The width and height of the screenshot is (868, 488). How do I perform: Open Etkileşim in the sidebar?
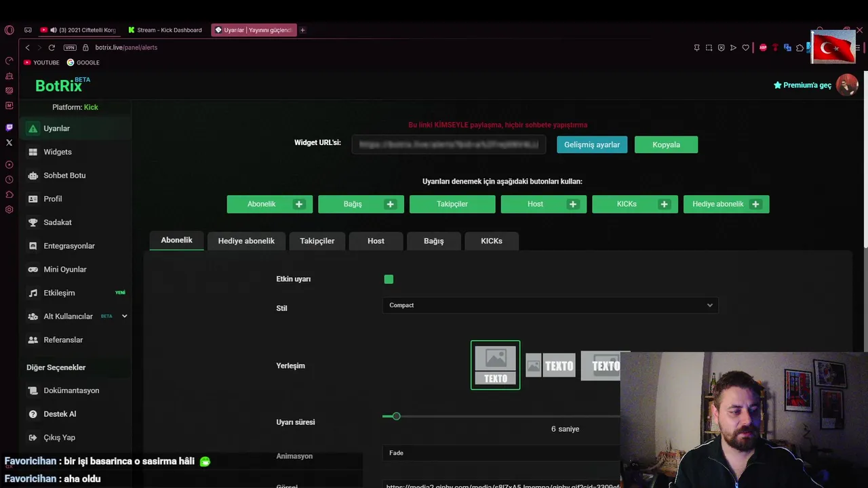point(59,293)
